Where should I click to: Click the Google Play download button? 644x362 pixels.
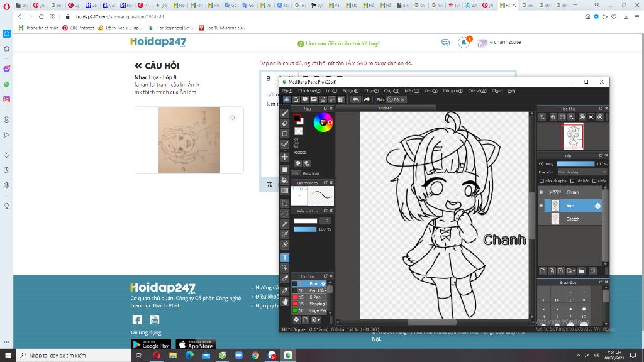(151, 345)
